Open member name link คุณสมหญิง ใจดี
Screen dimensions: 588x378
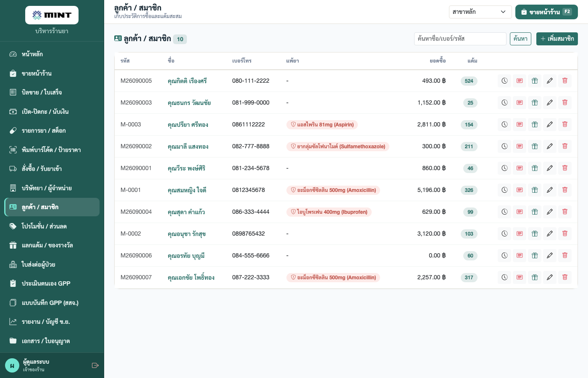tap(187, 190)
